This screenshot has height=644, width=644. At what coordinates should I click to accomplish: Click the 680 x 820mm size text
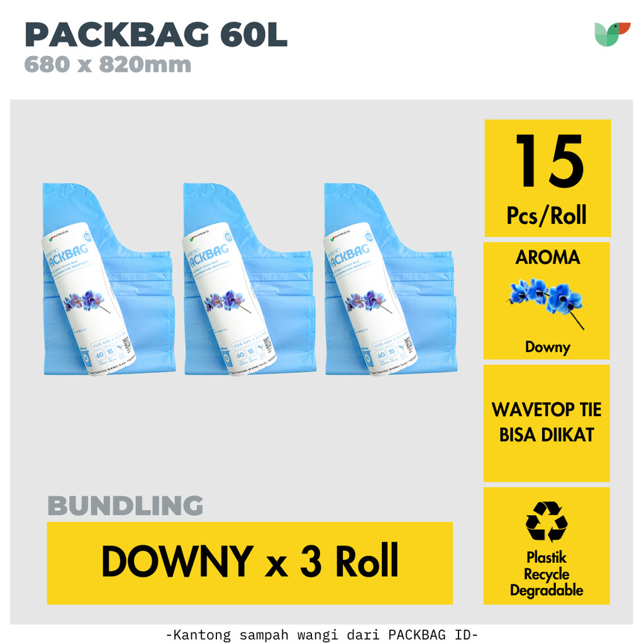(108, 65)
